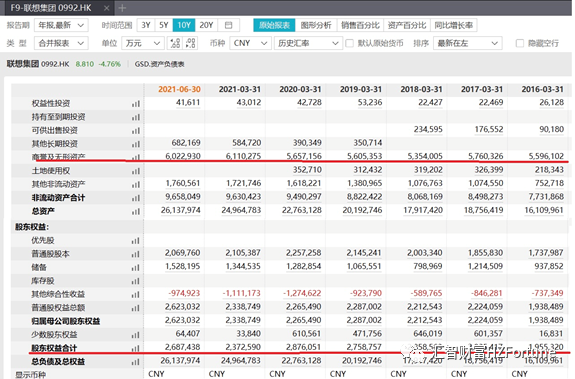Click stock price 8.810
The width and height of the screenshot is (575, 379).
[85, 64]
